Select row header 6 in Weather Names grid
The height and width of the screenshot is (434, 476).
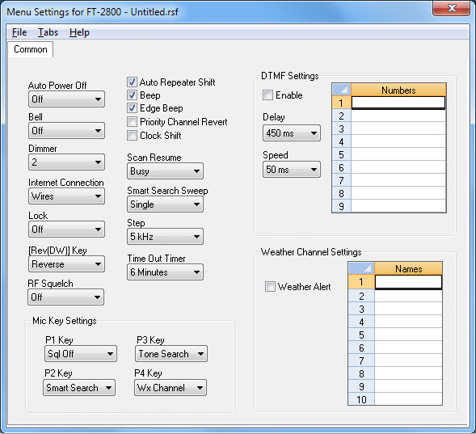click(361, 348)
